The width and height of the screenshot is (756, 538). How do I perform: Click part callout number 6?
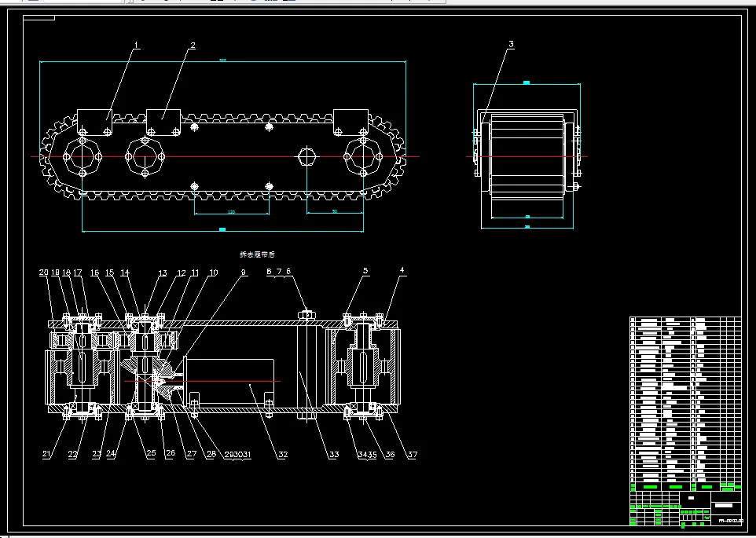pyautogui.click(x=288, y=271)
